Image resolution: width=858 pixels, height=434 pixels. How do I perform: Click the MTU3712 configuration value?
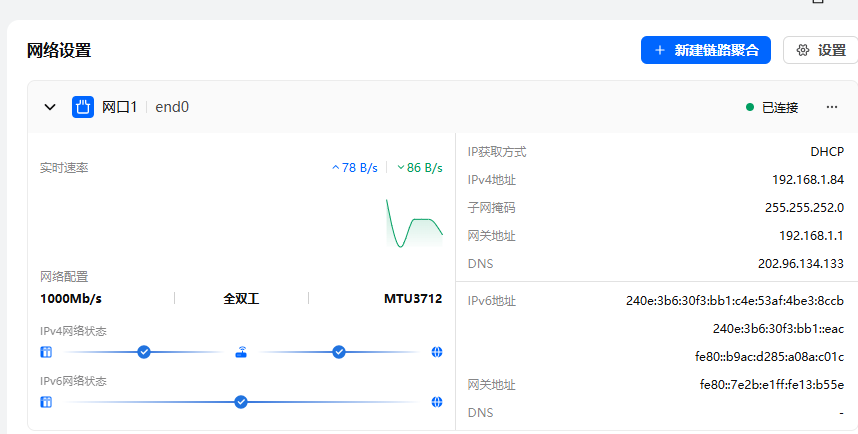pos(412,298)
